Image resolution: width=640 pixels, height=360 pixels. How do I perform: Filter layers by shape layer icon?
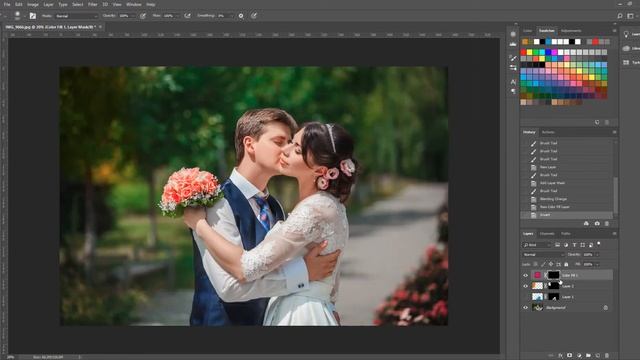point(582,245)
